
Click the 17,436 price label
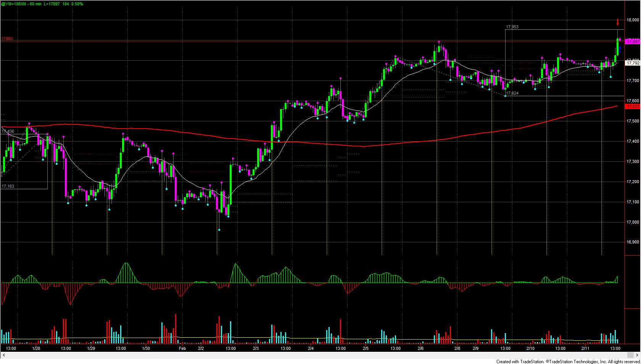[x=8, y=131]
